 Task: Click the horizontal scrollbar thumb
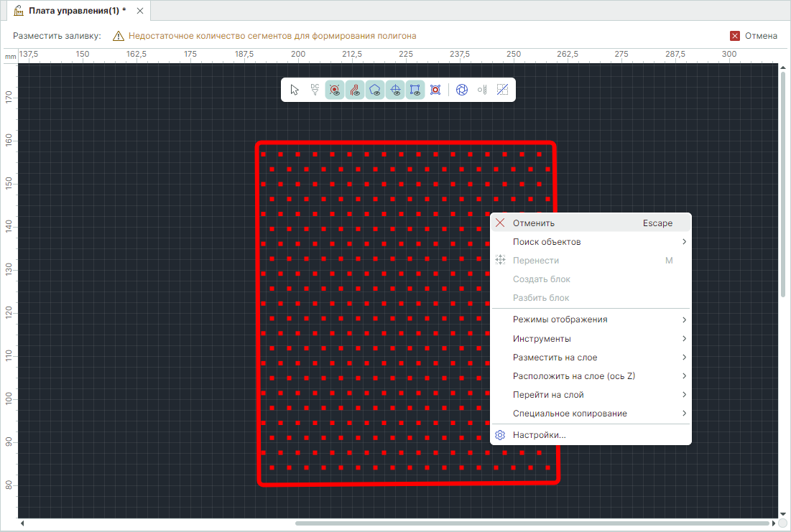click(x=535, y=523)
